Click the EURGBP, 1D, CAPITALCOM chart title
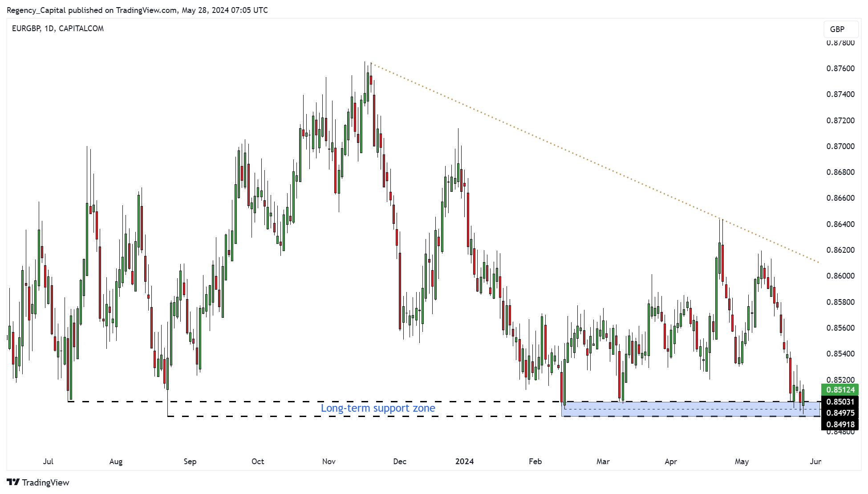 [58, 28]
